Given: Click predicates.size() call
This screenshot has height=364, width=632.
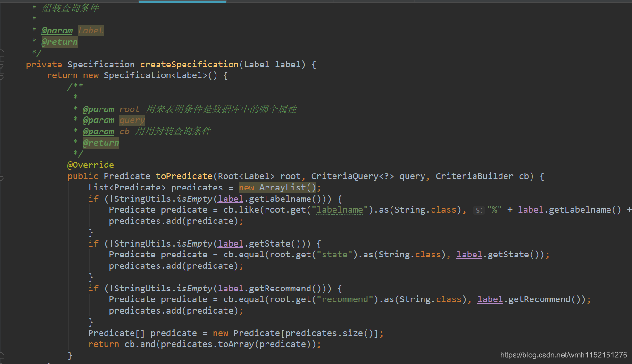Looking at the screenshot, I should click(x=329, y=333).
